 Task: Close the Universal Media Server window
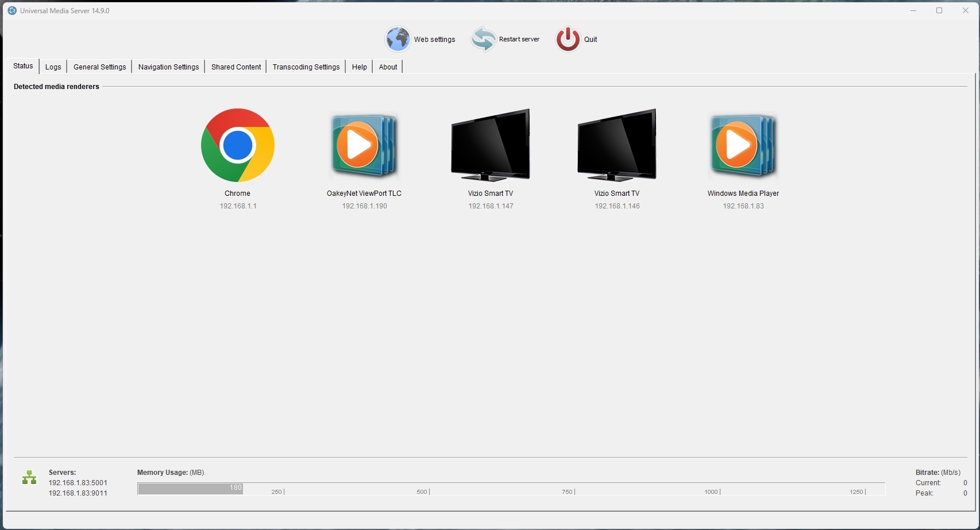click(966, 10)
